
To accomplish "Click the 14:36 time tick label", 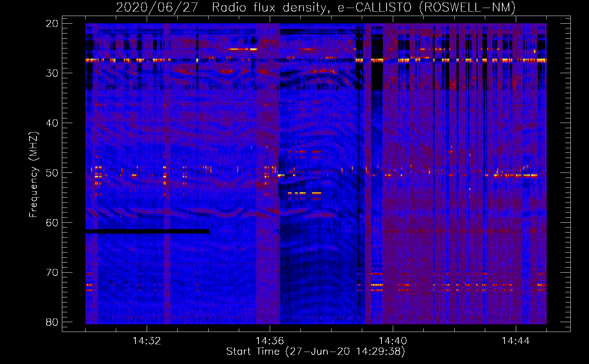I will point(270,341).
